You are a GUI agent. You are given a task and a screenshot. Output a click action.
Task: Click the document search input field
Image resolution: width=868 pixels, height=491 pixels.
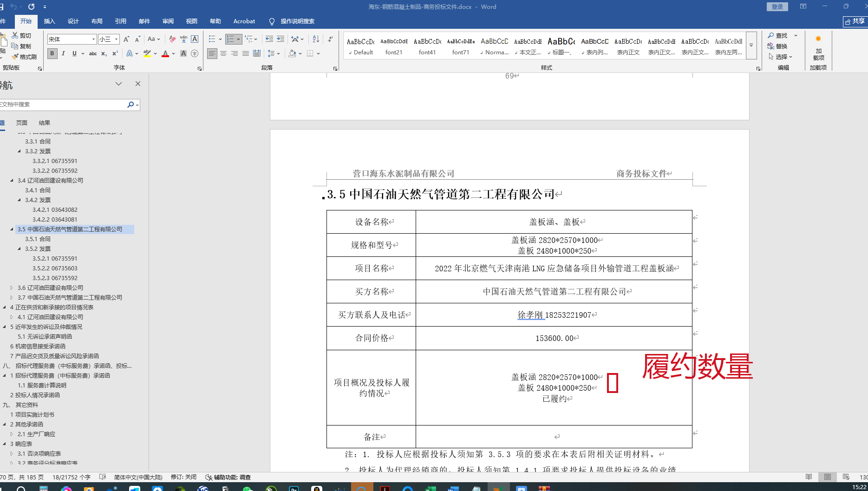coord(63,105)
